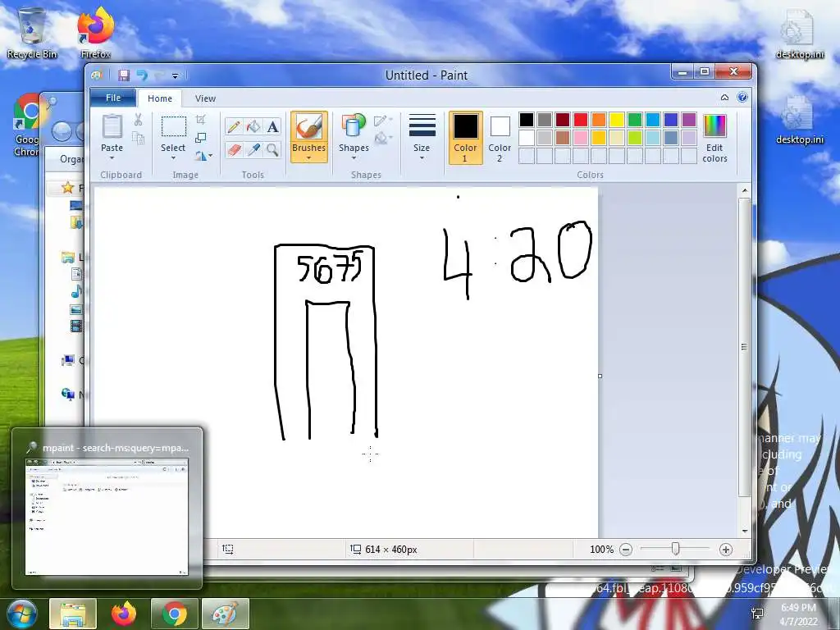Click the 100% zoom level text
840x630 pixels.
click(x=601, y=550)
